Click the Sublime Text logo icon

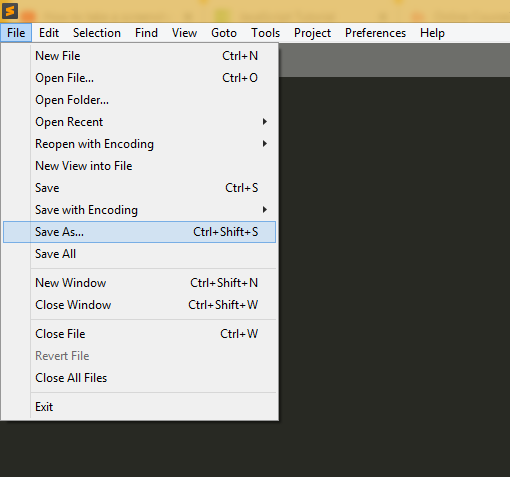pyautogui.click(x=10, y=11)
